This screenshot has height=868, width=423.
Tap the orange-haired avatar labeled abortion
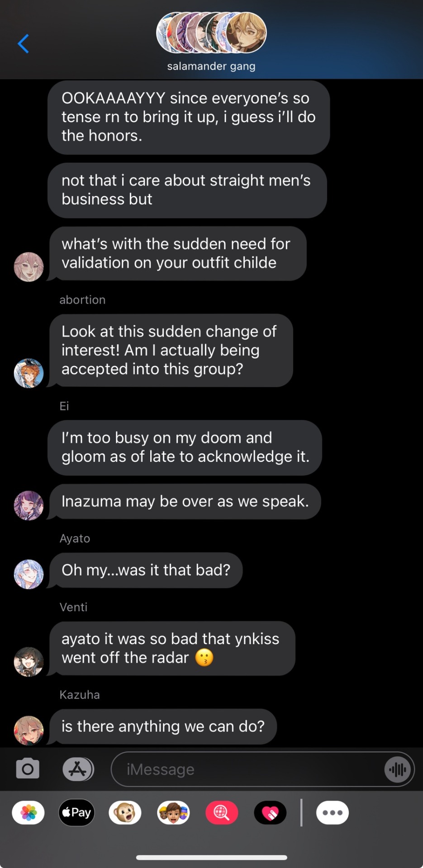[x=29, y=373]
